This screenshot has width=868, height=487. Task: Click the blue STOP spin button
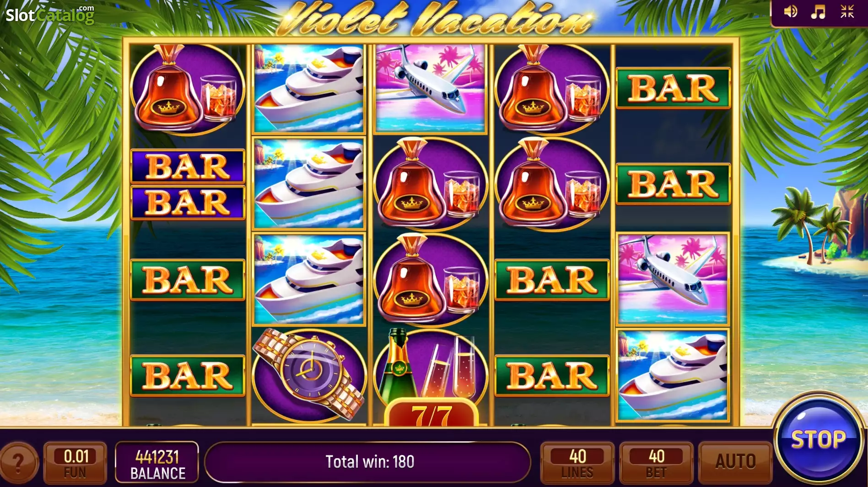818,439
